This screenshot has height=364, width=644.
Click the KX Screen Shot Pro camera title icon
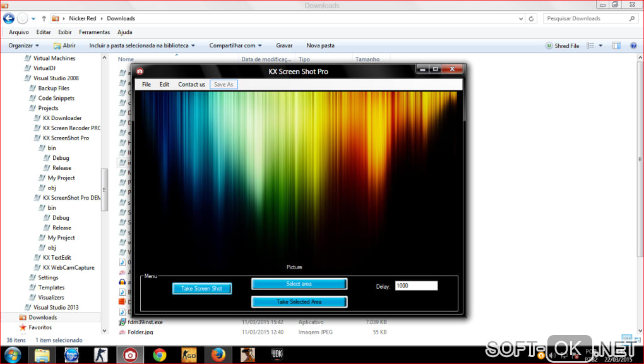[140, 71]
